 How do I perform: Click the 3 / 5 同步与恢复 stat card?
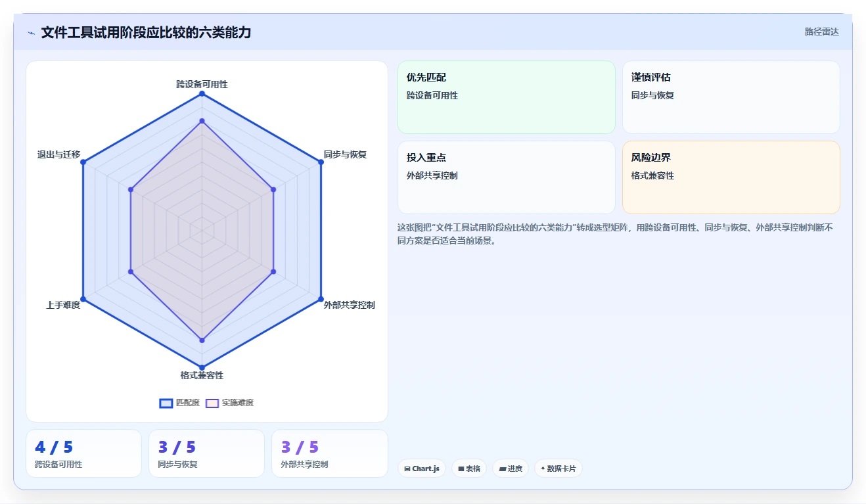[206, 453]
